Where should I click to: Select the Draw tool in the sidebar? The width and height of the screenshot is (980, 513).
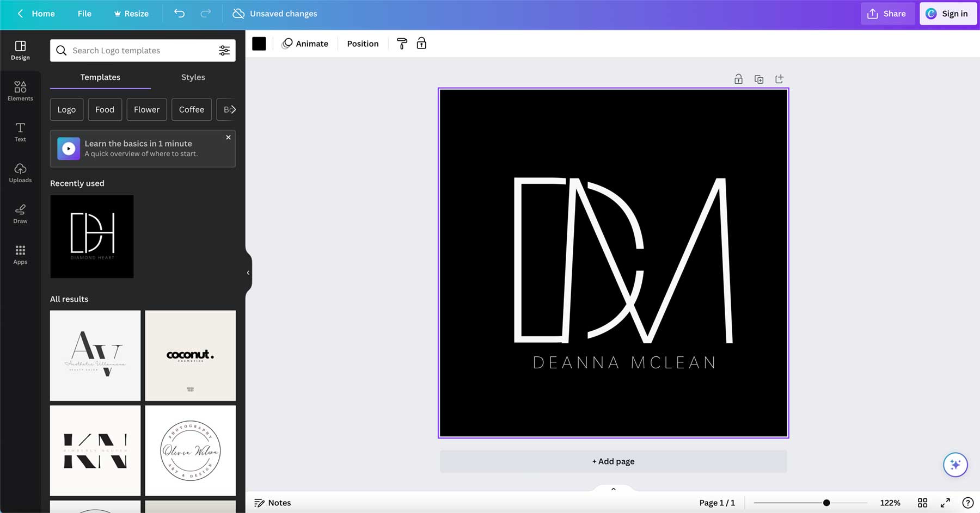20,213
